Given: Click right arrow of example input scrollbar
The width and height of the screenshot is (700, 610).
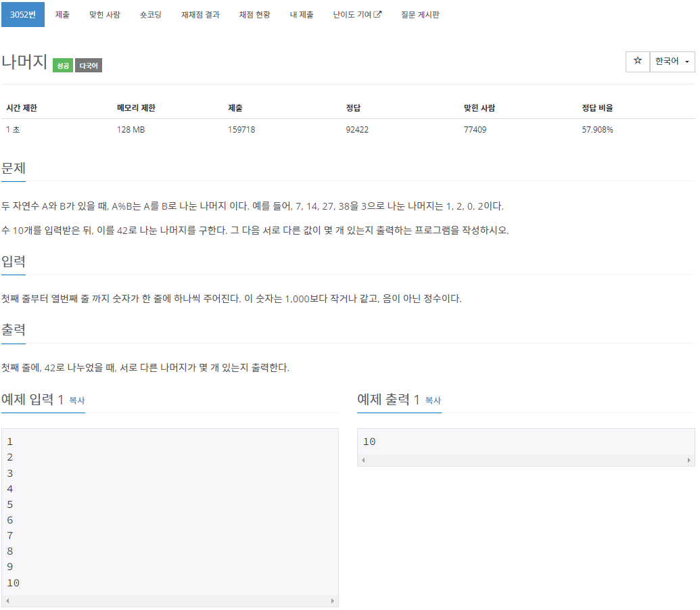Looking at the screenshot, I should coord(333,601).
